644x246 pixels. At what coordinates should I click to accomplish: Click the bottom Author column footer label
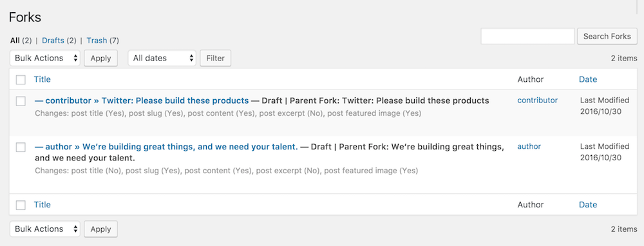click(x=530, y=205)
